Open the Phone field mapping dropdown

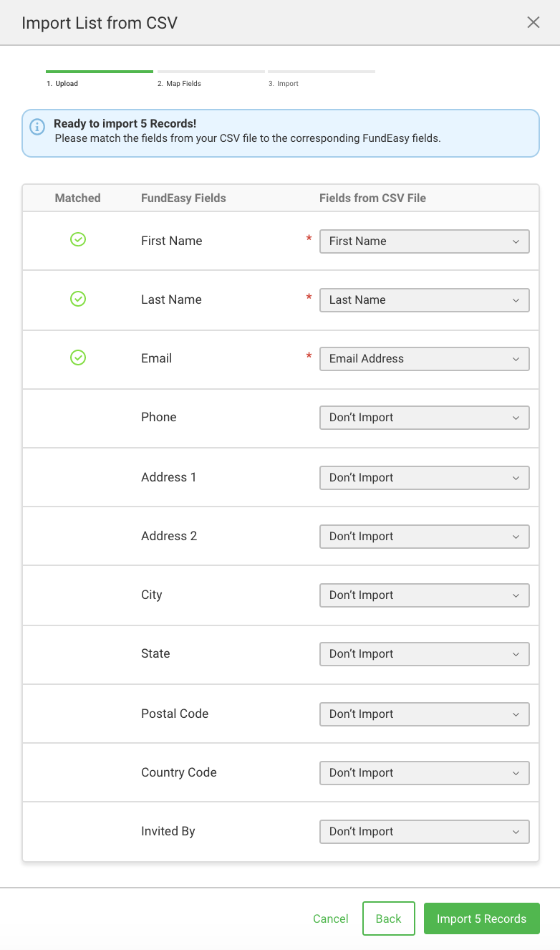coord(424,418)
